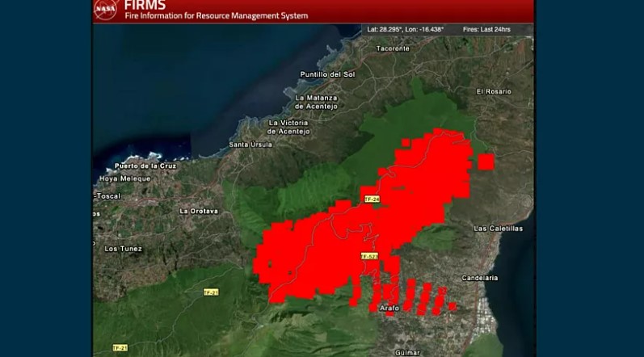The height and width of the screenshot is (357, 644).
Task: Select La Orotava on the map
Action: click(x=199, y=211)
